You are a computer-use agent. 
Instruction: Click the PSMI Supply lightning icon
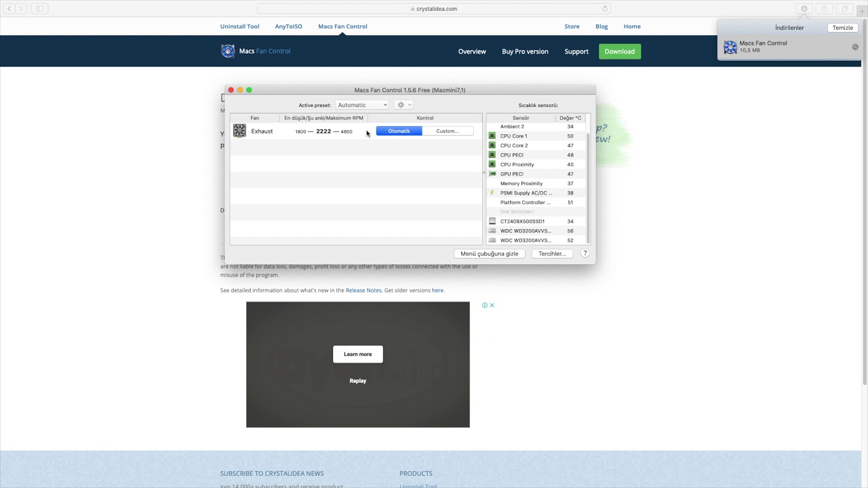coord(492,193)
